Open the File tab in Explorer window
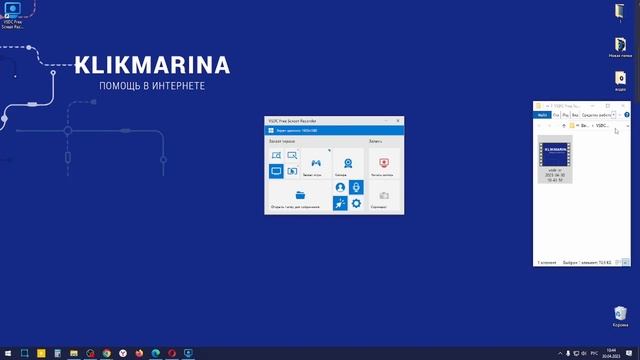Viewport: 640px width, 360px height. tap(542, 115)
